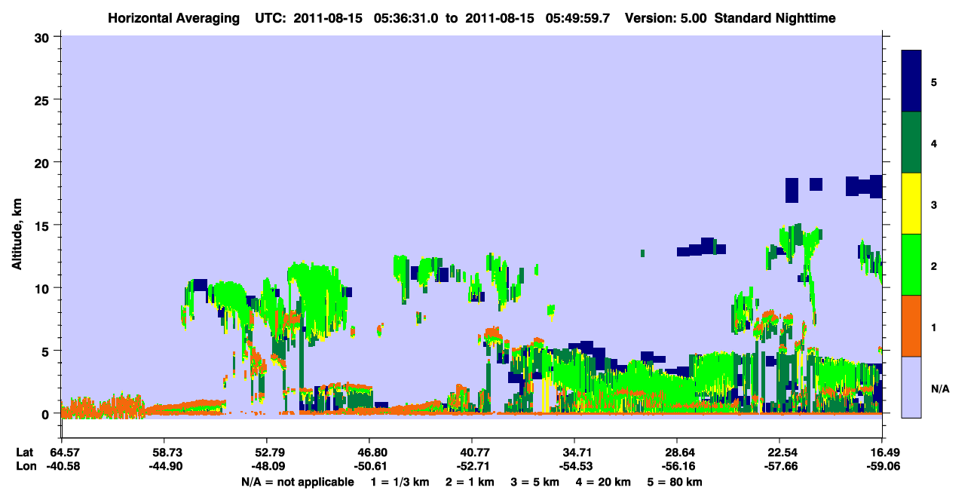Screen dimensions: 980x503
Task: Click the altitude tick label 20
Action: [44, 162]
